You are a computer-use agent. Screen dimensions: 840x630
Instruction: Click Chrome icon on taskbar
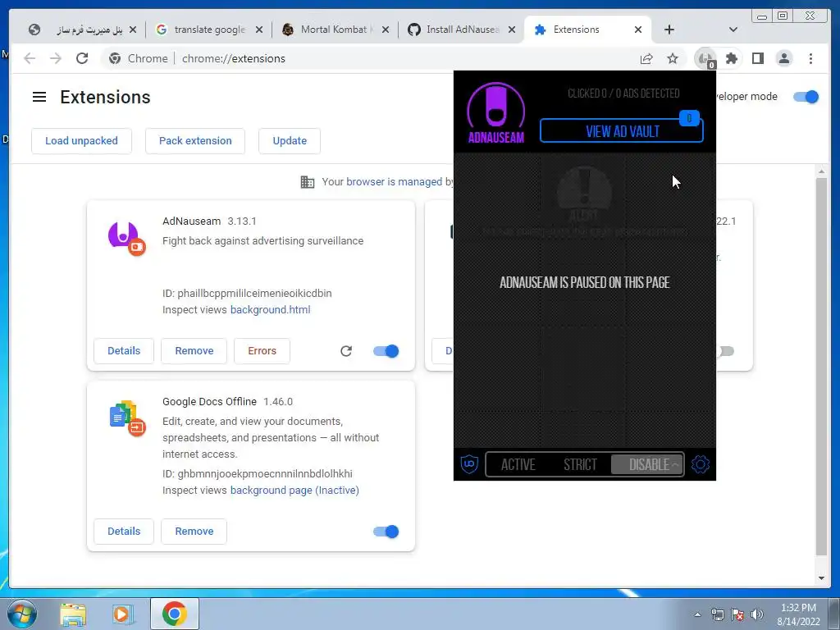pyautogui.click(x=174, y=614)
